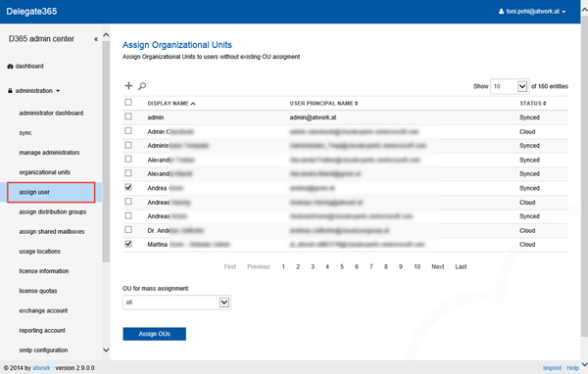
Task: Open the Imprint footer link
Action: click(552, 368)
